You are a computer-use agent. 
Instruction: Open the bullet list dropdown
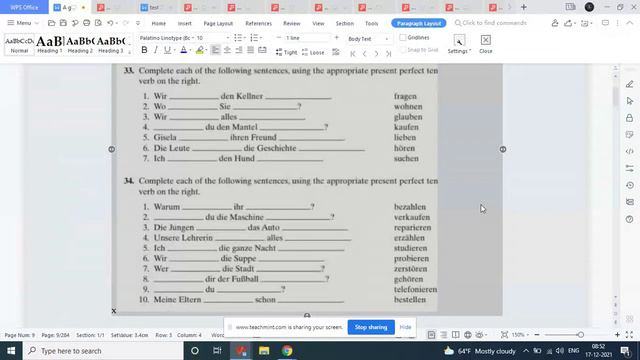(244, 38)
